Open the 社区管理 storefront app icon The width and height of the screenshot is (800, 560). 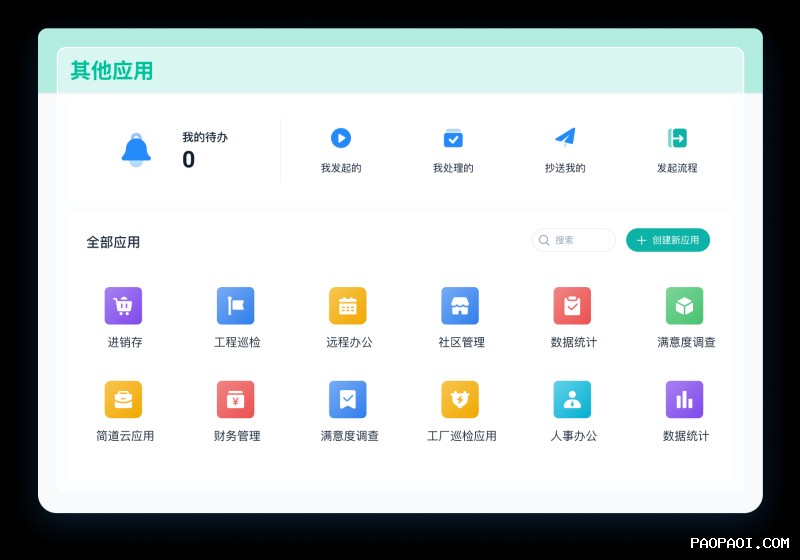(x=460, y=306)
